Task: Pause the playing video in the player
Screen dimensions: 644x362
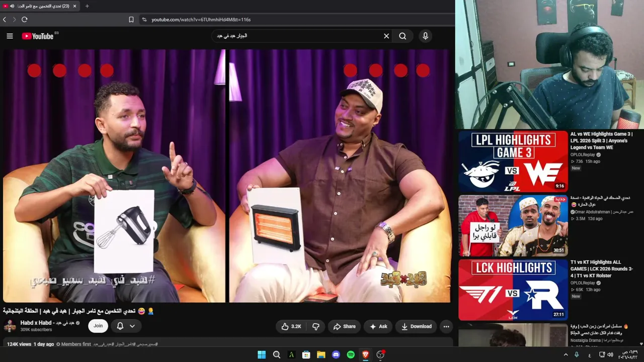Action: coord(226,175)
